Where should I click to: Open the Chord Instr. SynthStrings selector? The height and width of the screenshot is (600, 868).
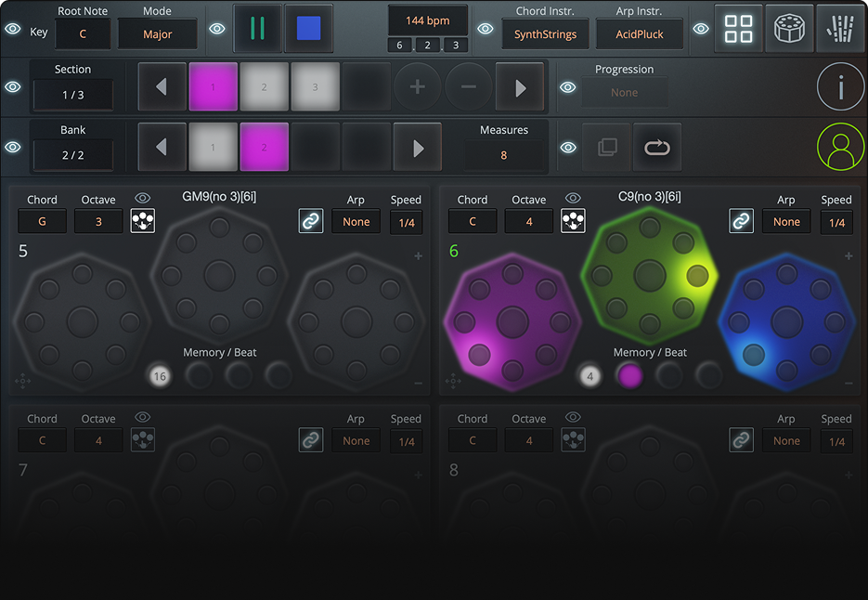pyautogui.click(x=545, y=34)
